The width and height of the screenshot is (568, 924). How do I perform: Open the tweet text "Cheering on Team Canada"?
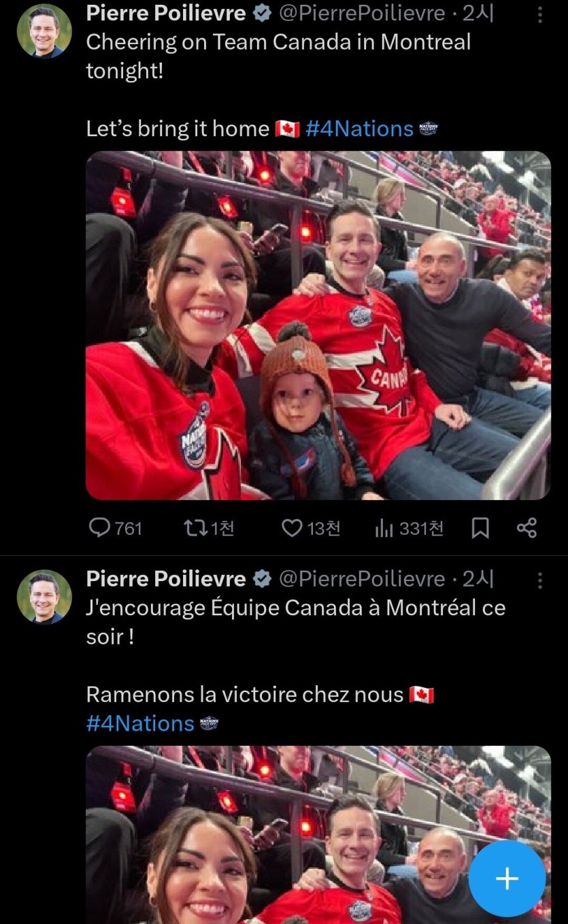278,42
